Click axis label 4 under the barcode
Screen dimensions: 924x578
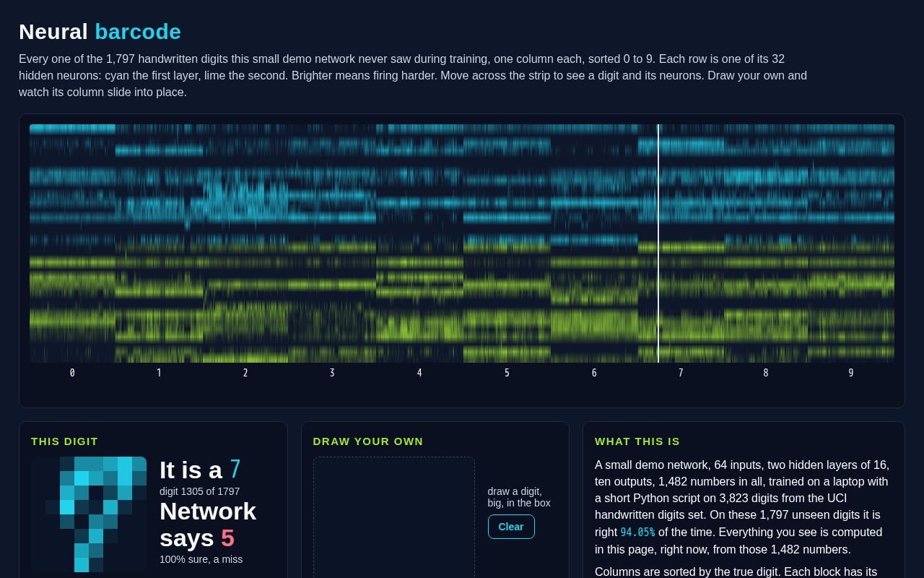click(x=419, y=373)
